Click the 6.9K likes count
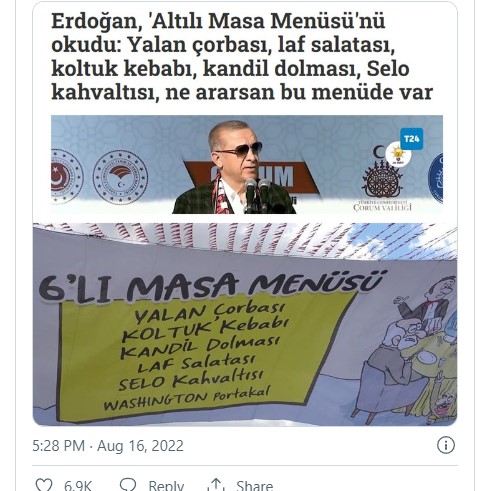The height and width of the screenshot is (491, 478). [x=78, y=485]
